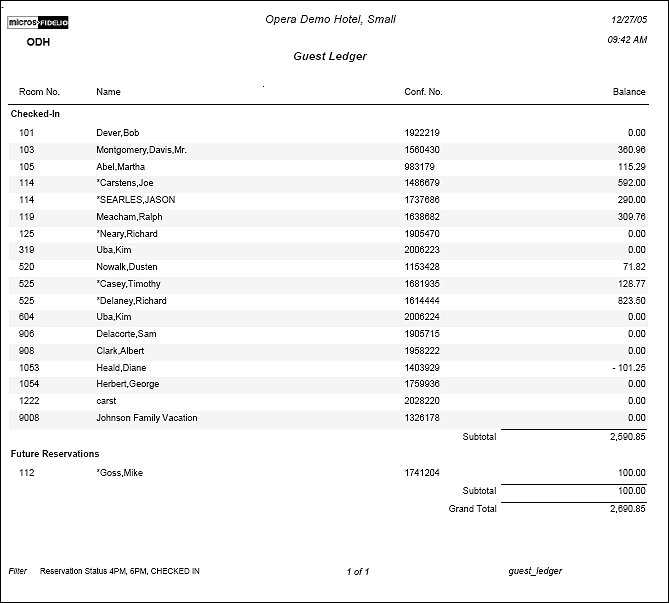Click Heald,Diane negative balance
This screenshot has width=669, height=603.
click(x=626, y=368)
